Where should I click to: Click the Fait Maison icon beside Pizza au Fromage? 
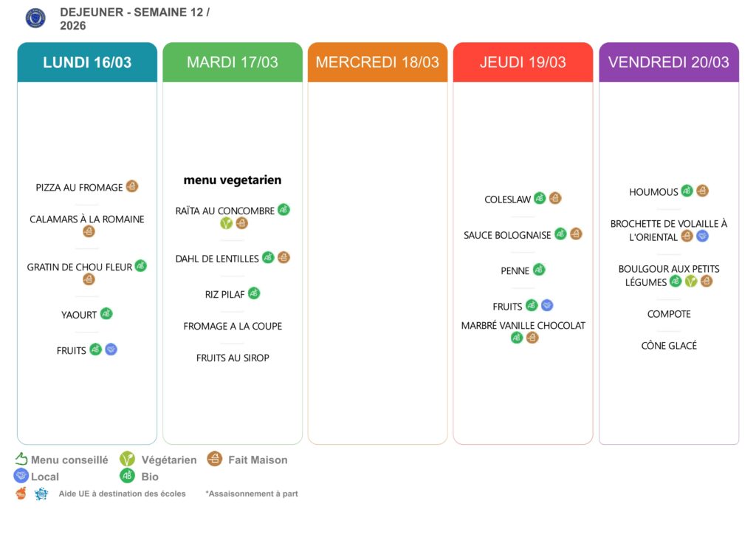point(132,186)
